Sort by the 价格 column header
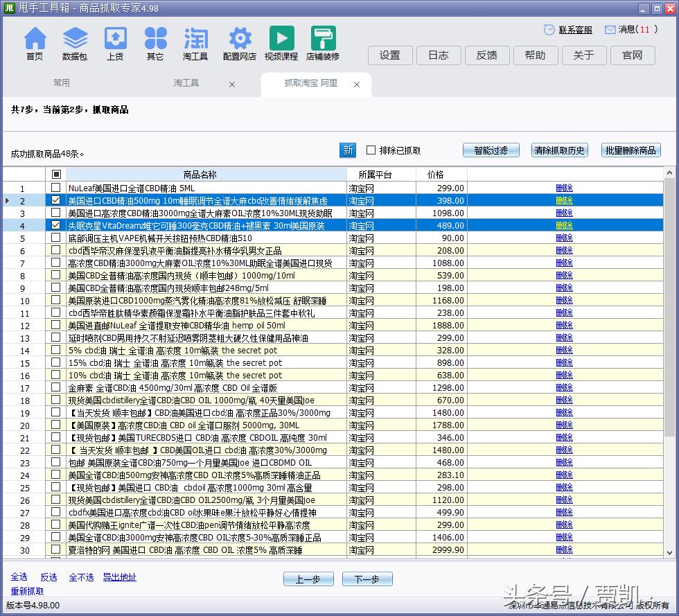 click(435, 175)
